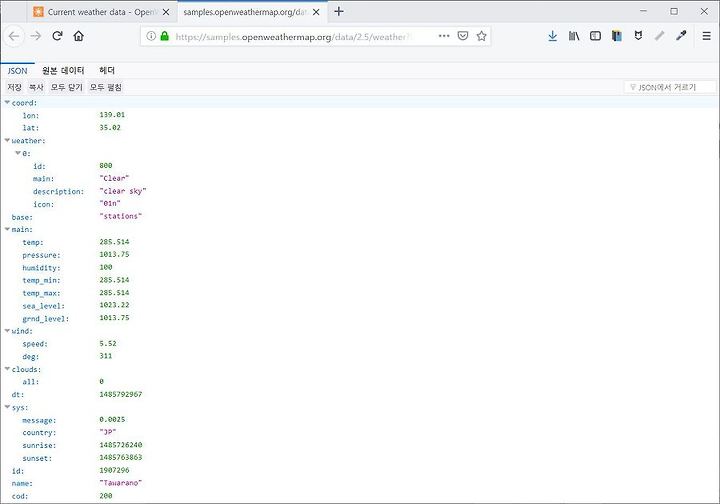Go forward with the forward arrow

click(35, 36)
